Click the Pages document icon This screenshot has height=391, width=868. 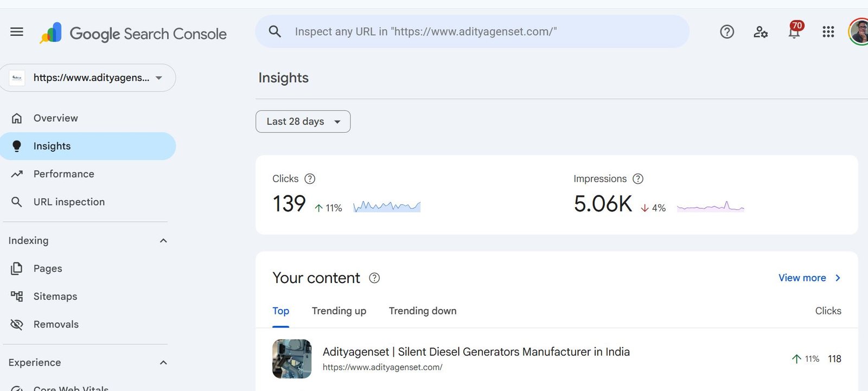pos(17,268)
